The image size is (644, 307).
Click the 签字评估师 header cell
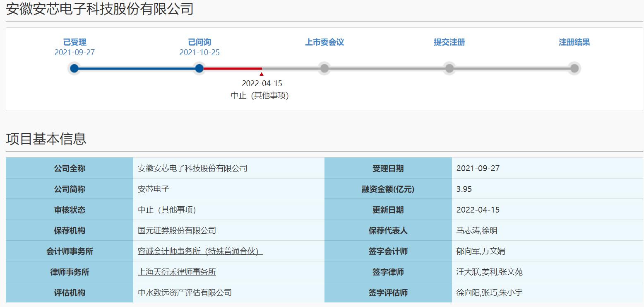(x=388, y=292)
